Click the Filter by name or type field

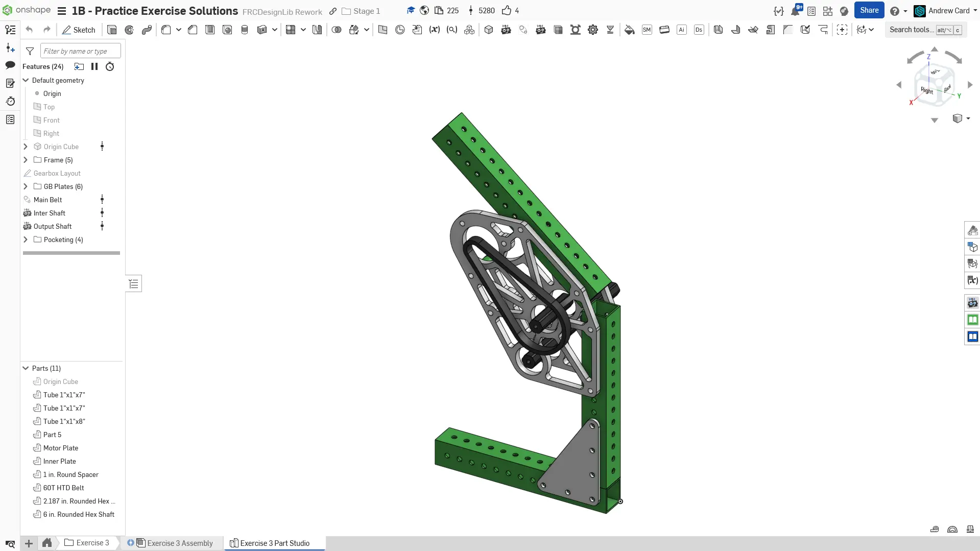(x=80, y=51)
